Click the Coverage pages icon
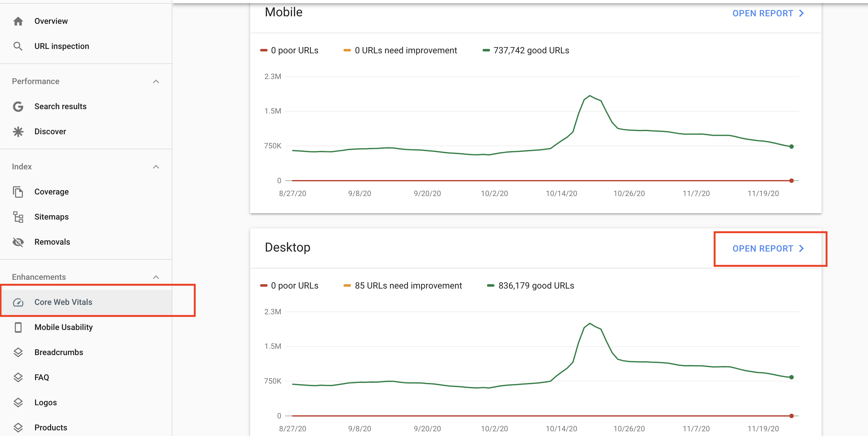868x436 pixels. [x=18, y=192]
